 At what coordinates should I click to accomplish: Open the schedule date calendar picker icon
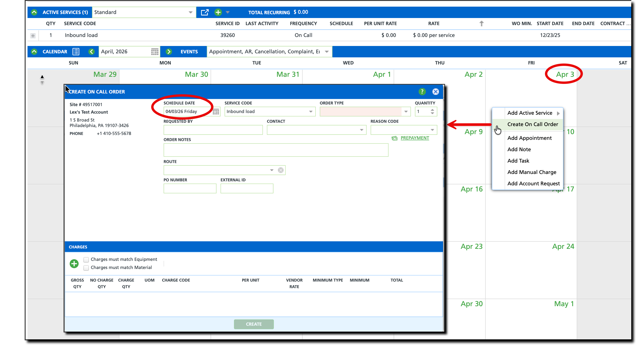[x=216, y=112]
